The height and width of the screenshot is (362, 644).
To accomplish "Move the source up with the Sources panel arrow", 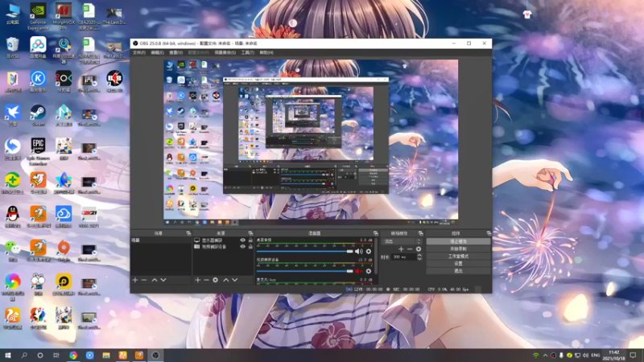I will pos(226,280).
